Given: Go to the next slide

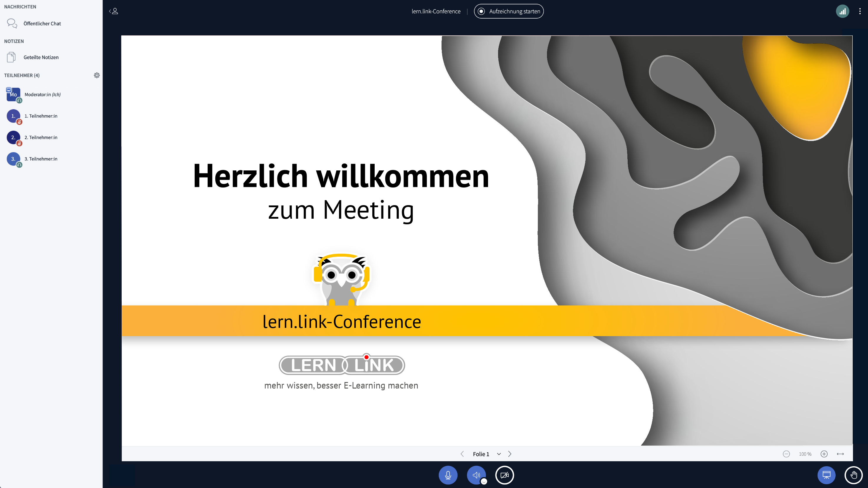Looking at the screenshot, I should pyautogui.click(x=510, y=454).
